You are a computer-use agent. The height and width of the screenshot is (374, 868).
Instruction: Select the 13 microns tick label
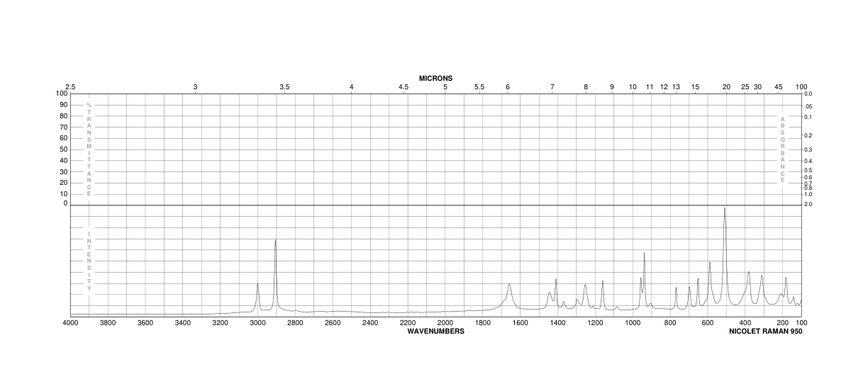676,87
